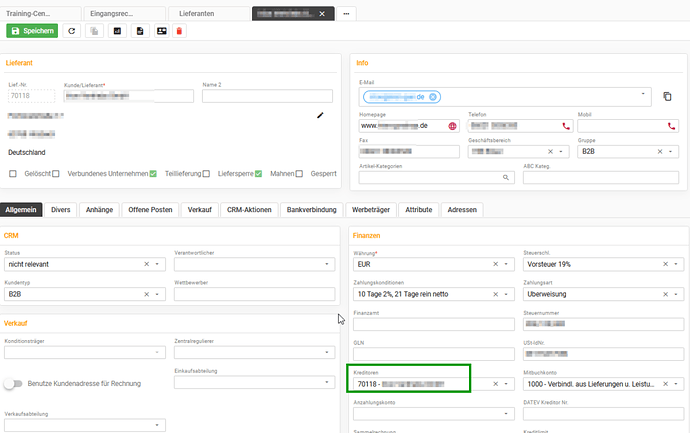Clear the Geschäftsbereich selection
690x433 pixels.
click(x=550, y=151)
